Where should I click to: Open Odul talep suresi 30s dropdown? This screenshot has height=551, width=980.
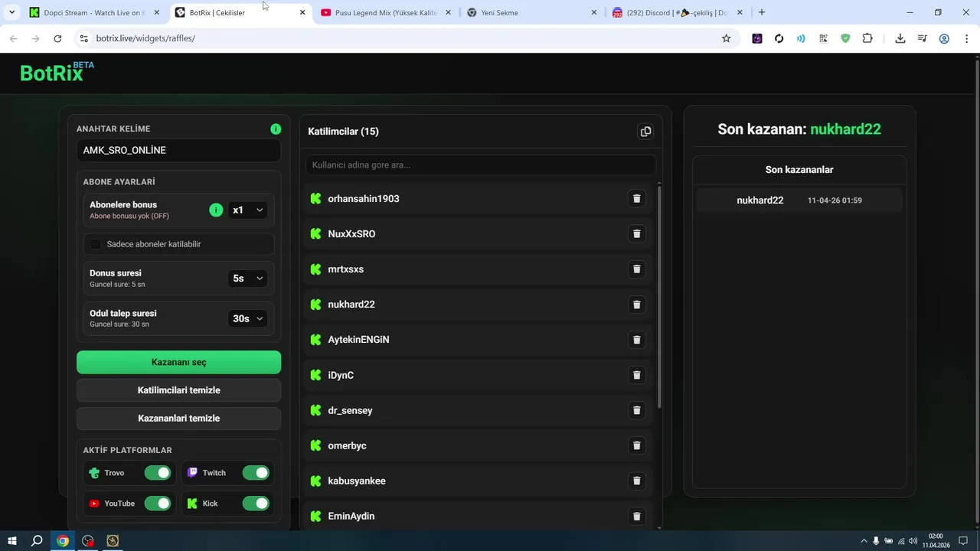[x=248, y=318]
